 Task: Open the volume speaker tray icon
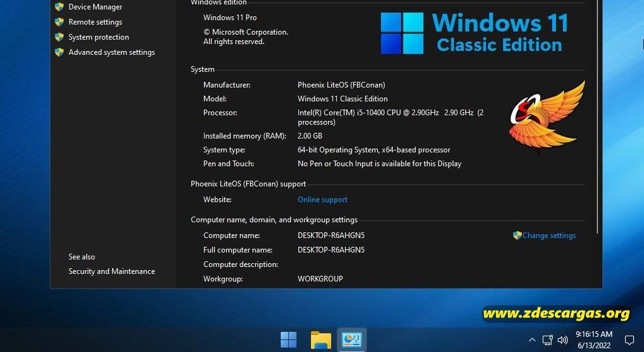[563, 339]
